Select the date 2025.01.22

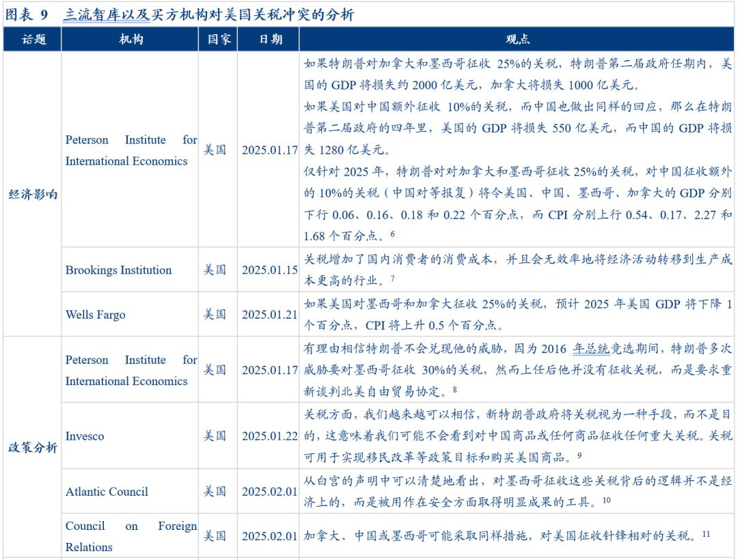[x=269, y=436]
